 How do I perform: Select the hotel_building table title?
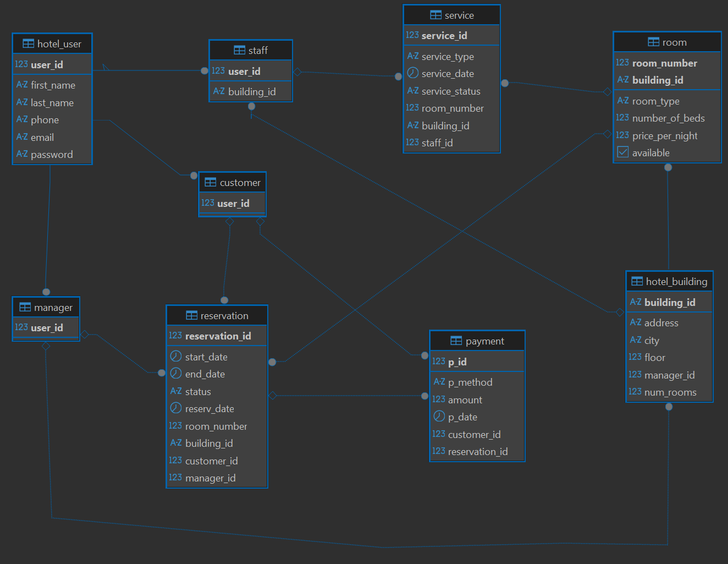676,281
